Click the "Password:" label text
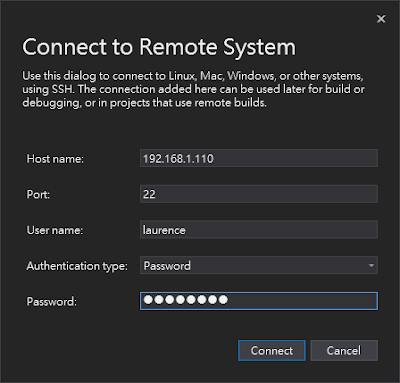The width and height of the screenshot is (400, 383). [x=52, y=302]
